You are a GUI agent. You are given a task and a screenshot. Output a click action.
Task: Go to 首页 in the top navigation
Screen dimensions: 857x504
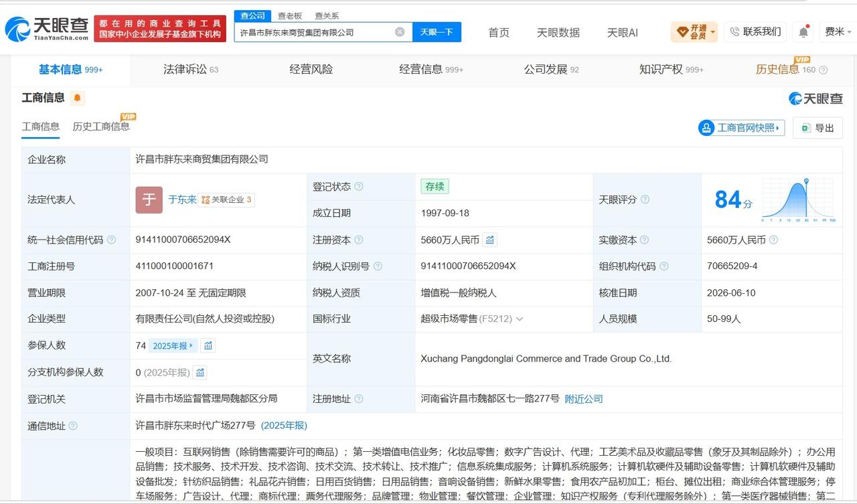[499, 32]
